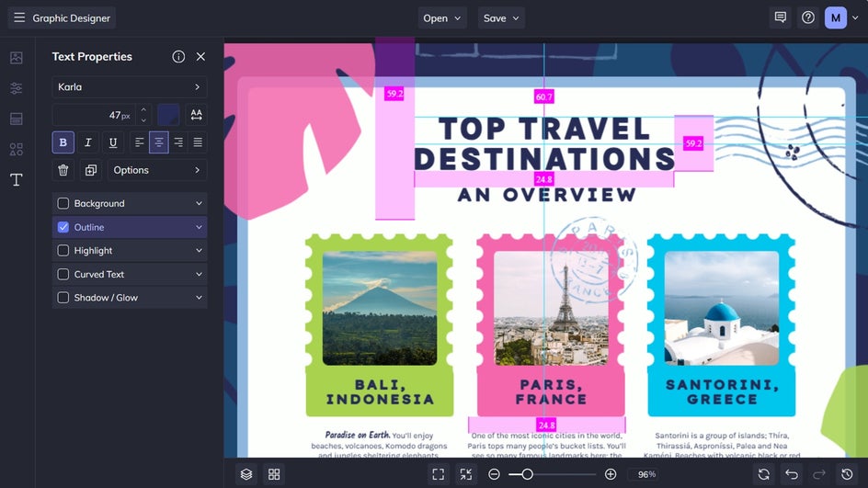Uncheck the Outline checkbox
Image resolution: width=868 pixels, height=488 pixels.
point(63,227)
